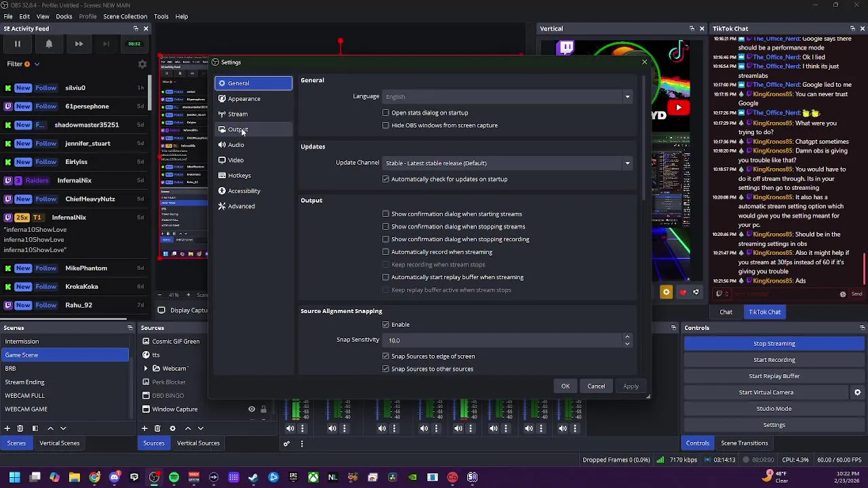Increase Snap Sensitivity with up arrow
This screenshot has height=488, width=868.
pyautogui.click(x=627, y=337)
